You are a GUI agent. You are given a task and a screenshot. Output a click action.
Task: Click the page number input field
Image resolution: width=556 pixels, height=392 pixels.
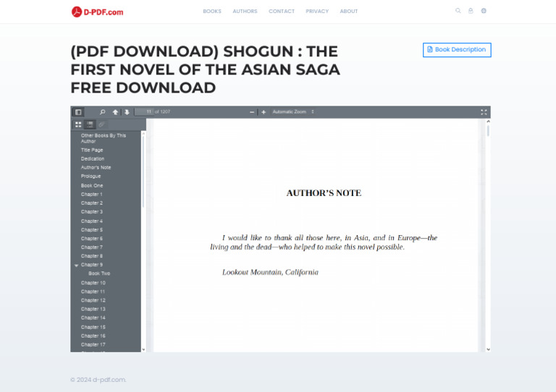(x=144, y=111)
